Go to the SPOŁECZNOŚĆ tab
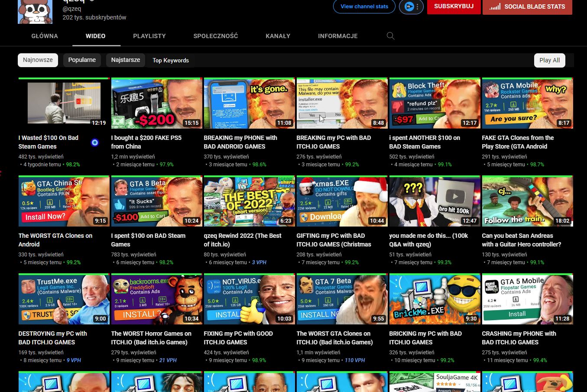587x392 pixels. tap(216, 36)
